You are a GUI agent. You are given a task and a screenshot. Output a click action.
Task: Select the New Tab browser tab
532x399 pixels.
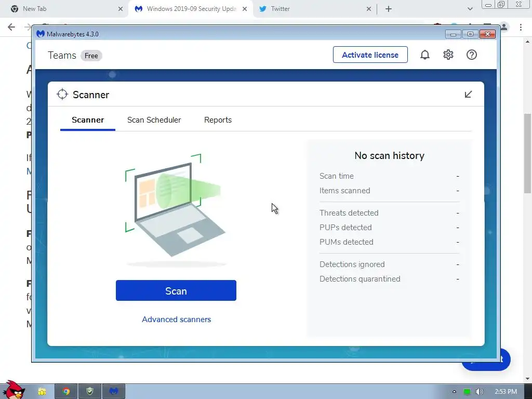pyautogui.click(x=64, y=9)
